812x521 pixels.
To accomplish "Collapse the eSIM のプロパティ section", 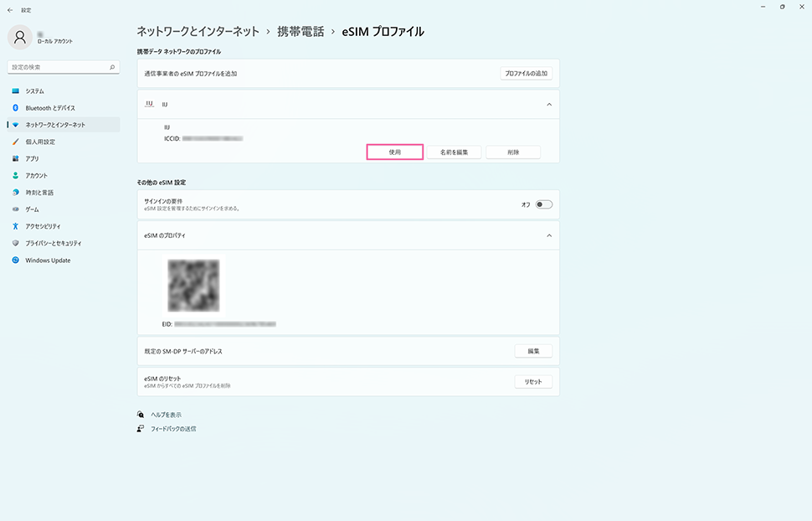I will (x=549, y=235).
